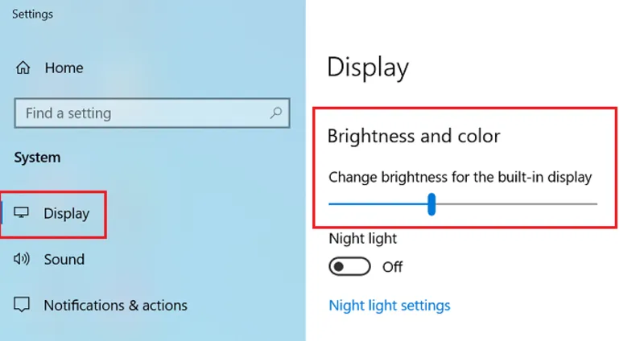Viewport: 644px width, 341px height.
Task: Click the monitor icon beside Display
Action: point(22,212)
